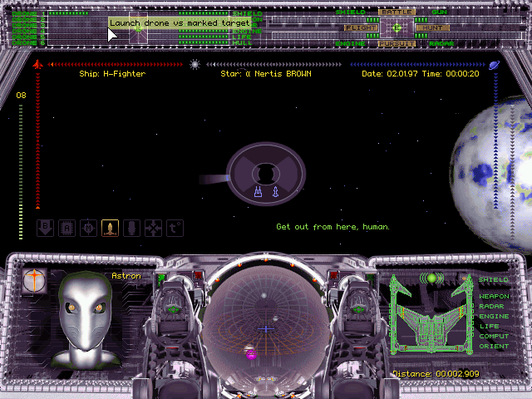The height and width of the screenshot is (399, 532).
Task: Activate the autopilot chip icon marked A
Action: pos(66,228)
